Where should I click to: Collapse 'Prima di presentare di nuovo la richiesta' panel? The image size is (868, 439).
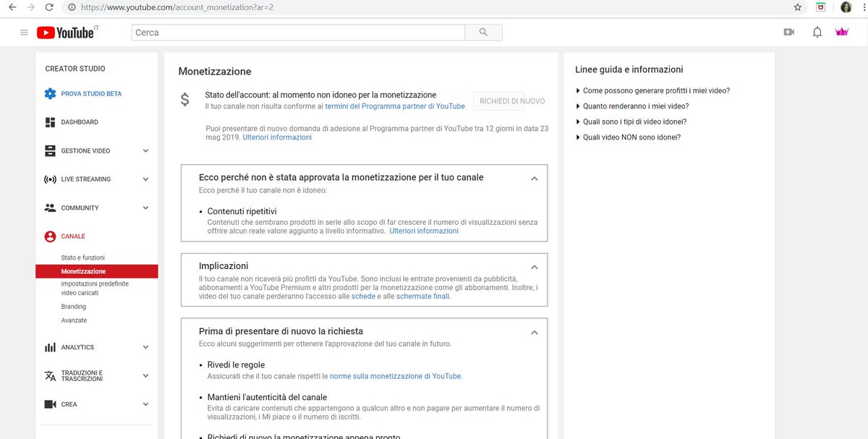tap(535, 333)
